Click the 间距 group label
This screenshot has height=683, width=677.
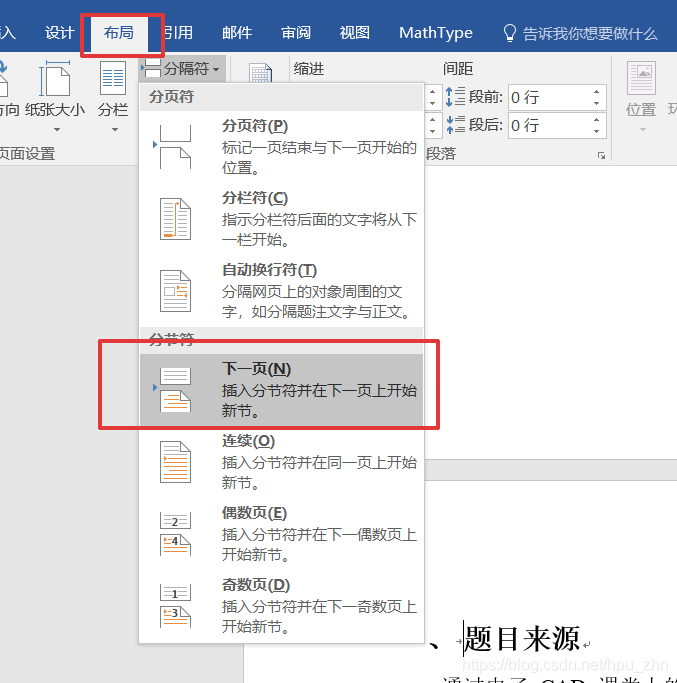click(x=458, y=68)
